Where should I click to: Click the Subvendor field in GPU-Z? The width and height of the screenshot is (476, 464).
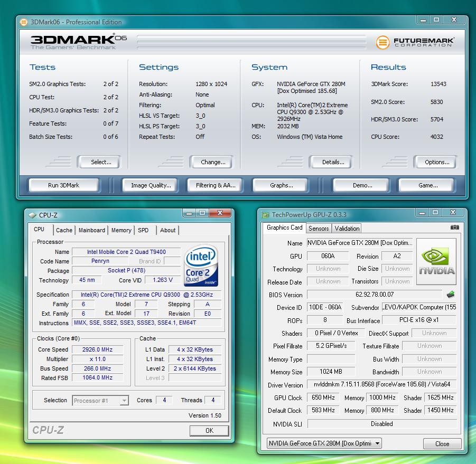(x=419, y=307)
